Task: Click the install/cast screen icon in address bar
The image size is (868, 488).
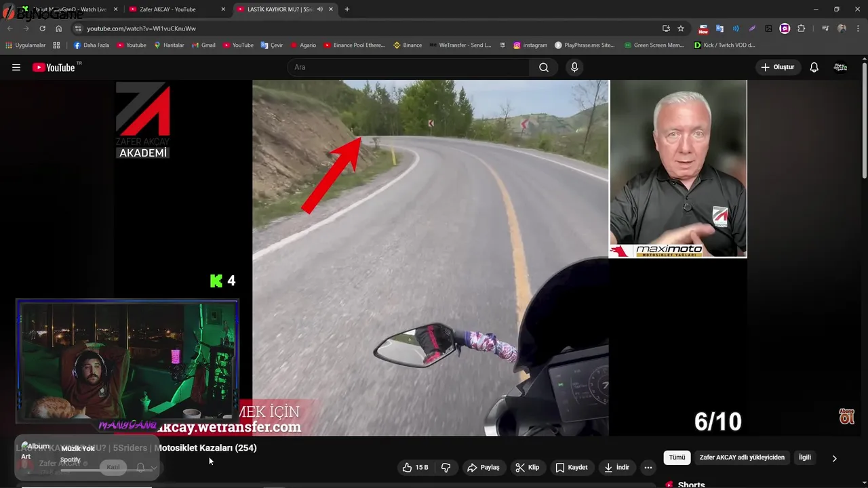Action: [666, 28]
